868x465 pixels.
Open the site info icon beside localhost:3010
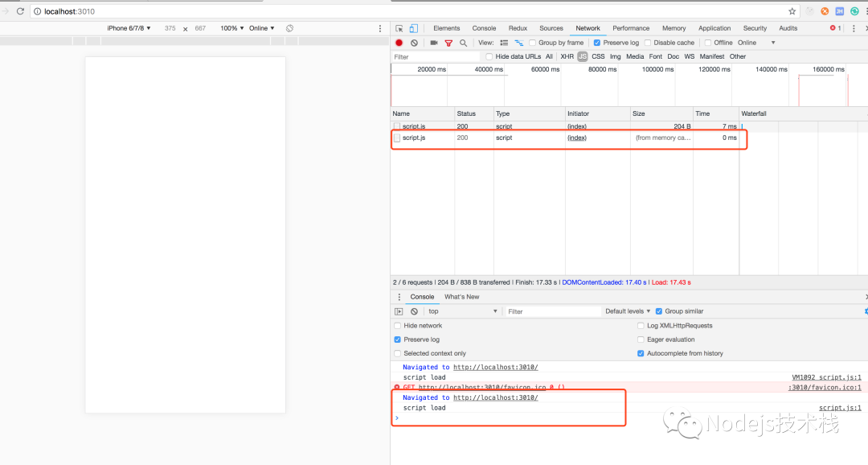[x=37, y=11]
